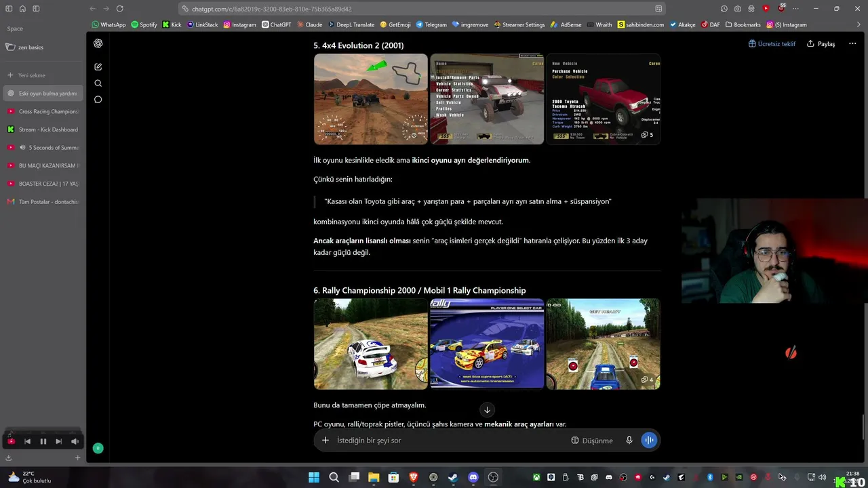Open File Explorer from the taskbar

pos(374,477)
